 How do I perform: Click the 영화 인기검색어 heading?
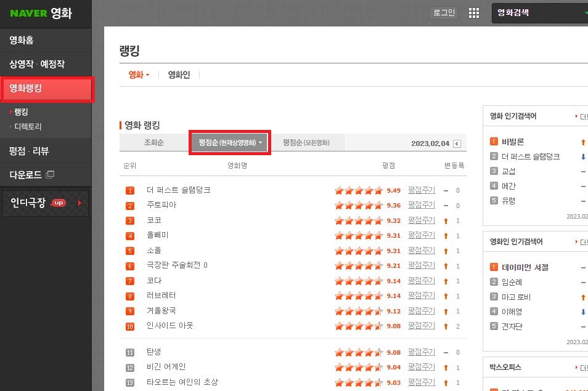[513, 116]
